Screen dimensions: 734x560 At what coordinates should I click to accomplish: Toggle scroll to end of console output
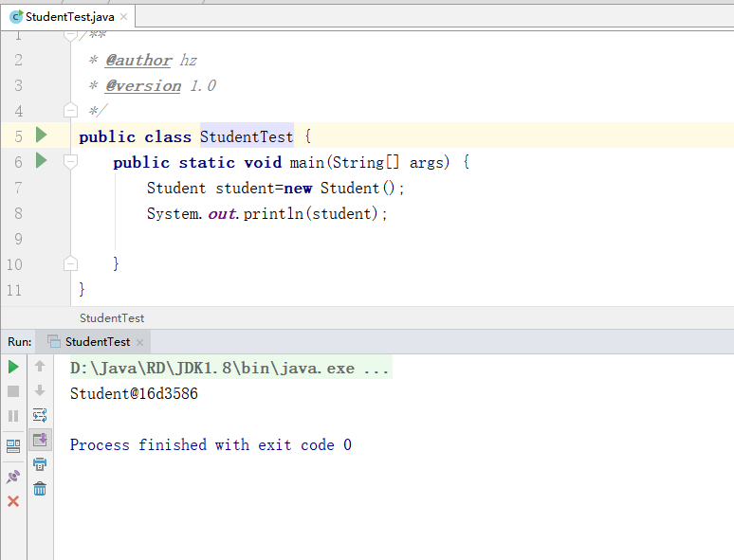pyautogui.click(x=40, y=440)
